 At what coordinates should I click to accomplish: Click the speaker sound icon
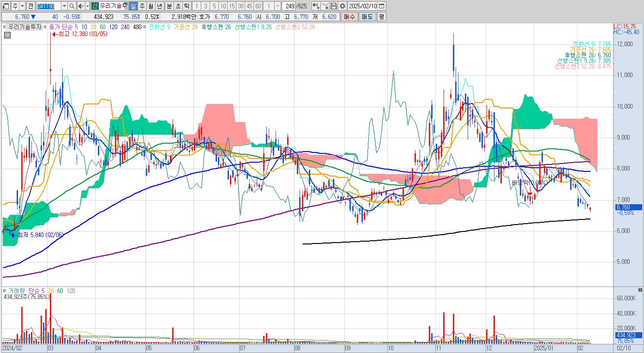point(81,6)
